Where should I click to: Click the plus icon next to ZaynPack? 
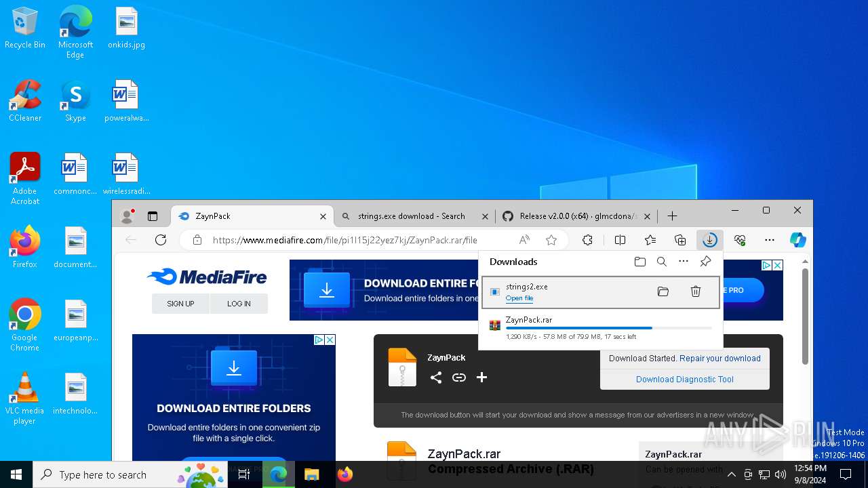pos(481,378)
